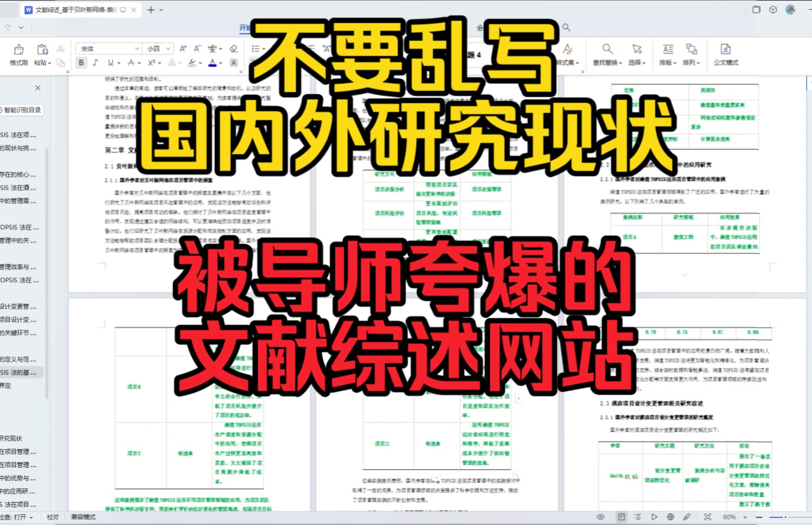Viewport: 812px width, 525px height.
Task: Click the Arrange (排列) icon
Action: (x=691, y=49)
